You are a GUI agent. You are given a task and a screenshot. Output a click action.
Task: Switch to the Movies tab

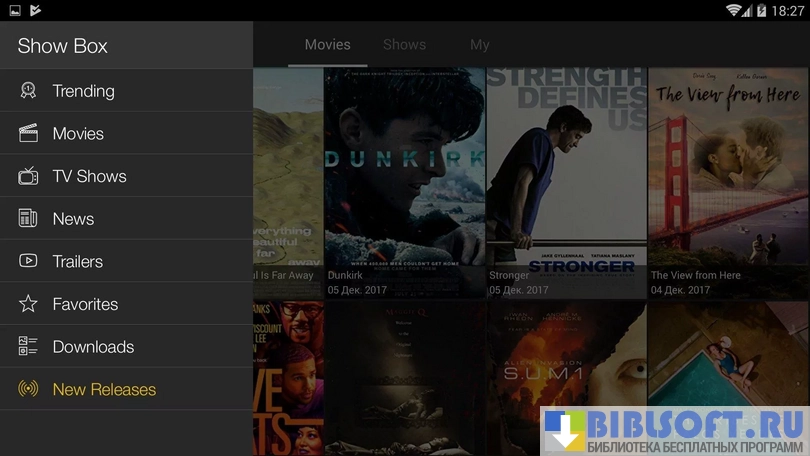pyautogui.click(x=327, y=45)
